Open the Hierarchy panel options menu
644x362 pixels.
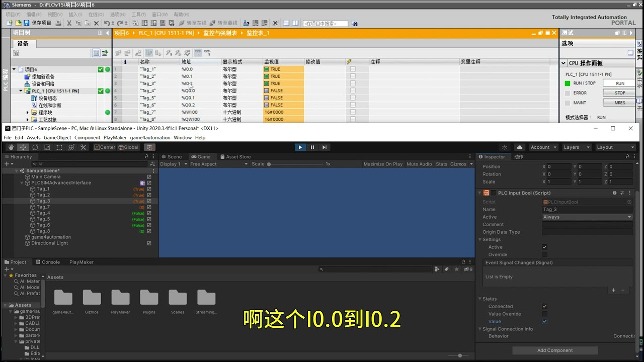click(153, 157)
